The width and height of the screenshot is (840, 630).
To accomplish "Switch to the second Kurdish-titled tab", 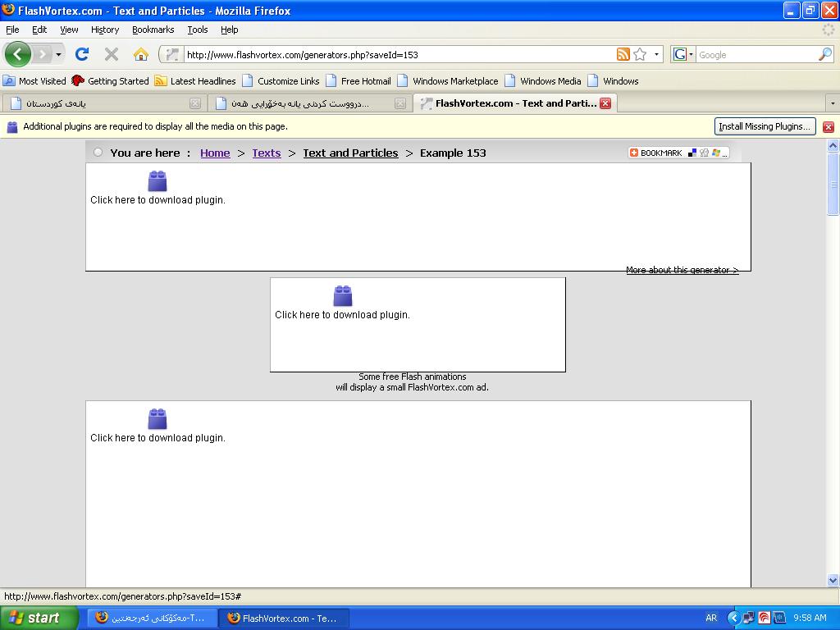I will (x=310, y=103).
